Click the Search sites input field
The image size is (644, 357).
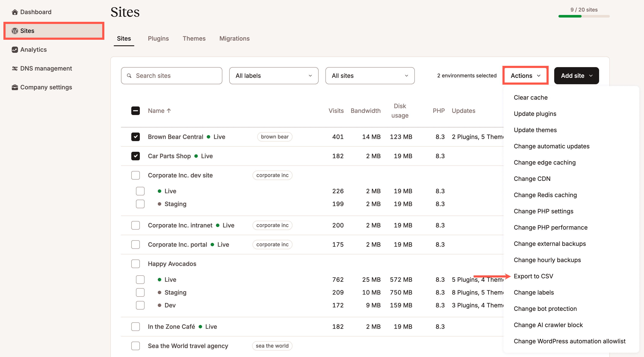(171, 75)
